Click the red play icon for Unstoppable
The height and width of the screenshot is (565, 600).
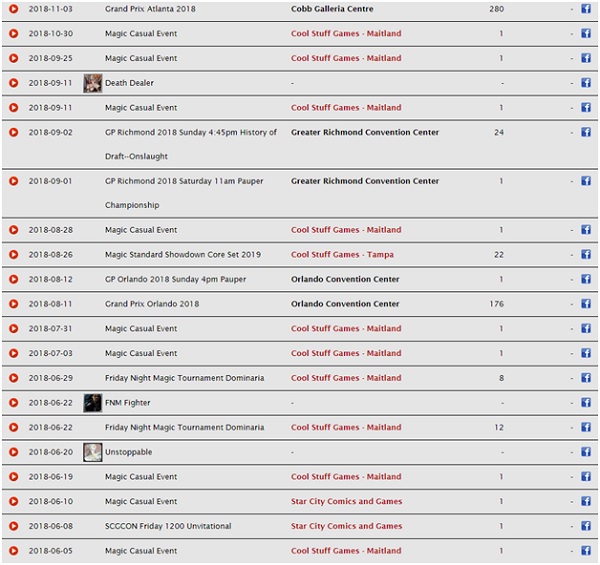(x=13, y=452)
